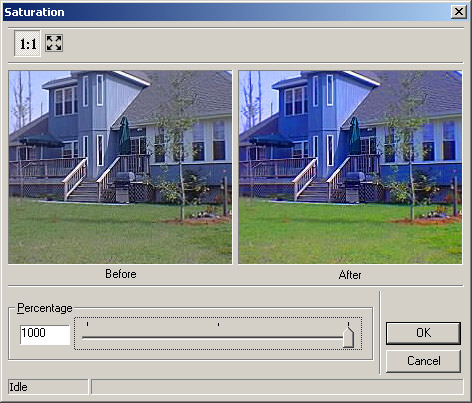
Task: Close the Saturation dialog with the X
Action: point(459,12)
